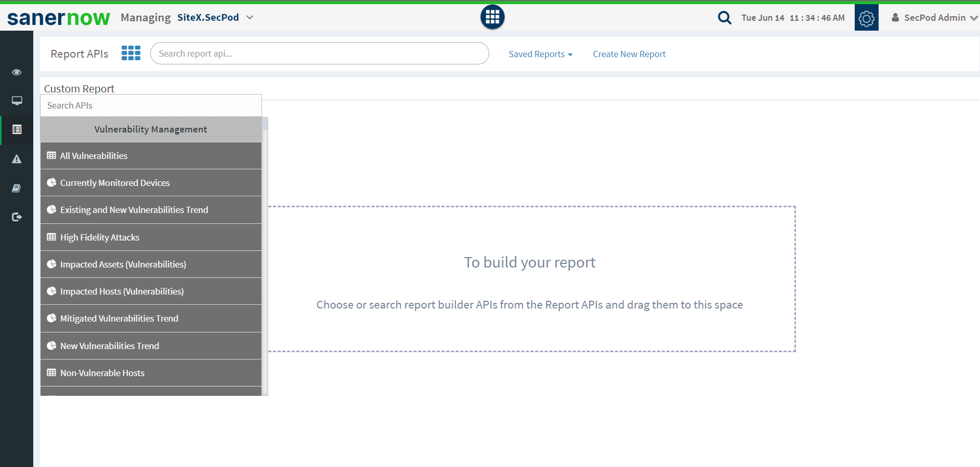
Task: Click pie icon beside Impacted Assets (Vulnerabilities)
Action: click(51, 264)
